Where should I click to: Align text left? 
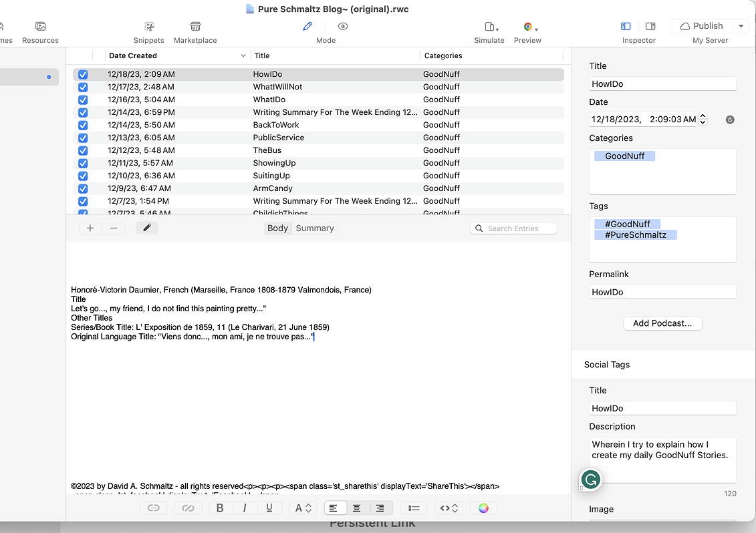333,508
